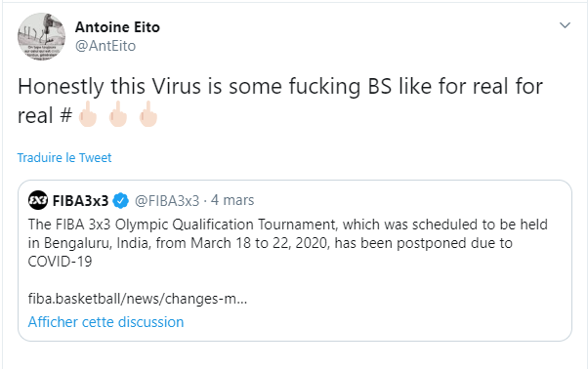
Task: Click the first middle finger emoji
Action: pyautogui.click(x=88, y=114)
